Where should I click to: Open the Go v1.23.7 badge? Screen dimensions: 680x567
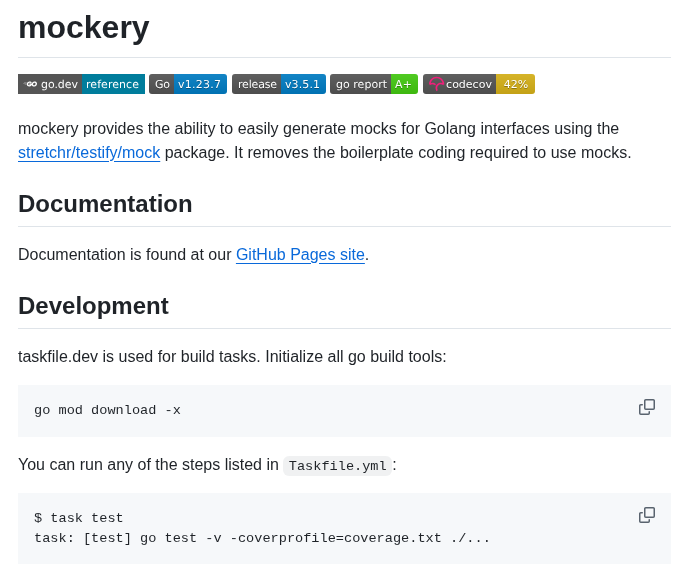[x=188, y=84]
